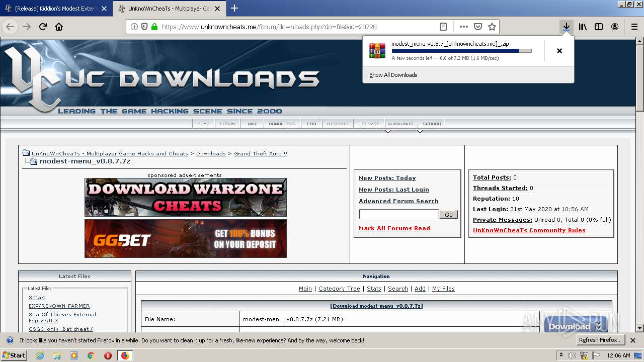This screenshot has height=362, width=644.
Task: Open WIKI in site navigation bar
Action: click(x=252, y=124)
